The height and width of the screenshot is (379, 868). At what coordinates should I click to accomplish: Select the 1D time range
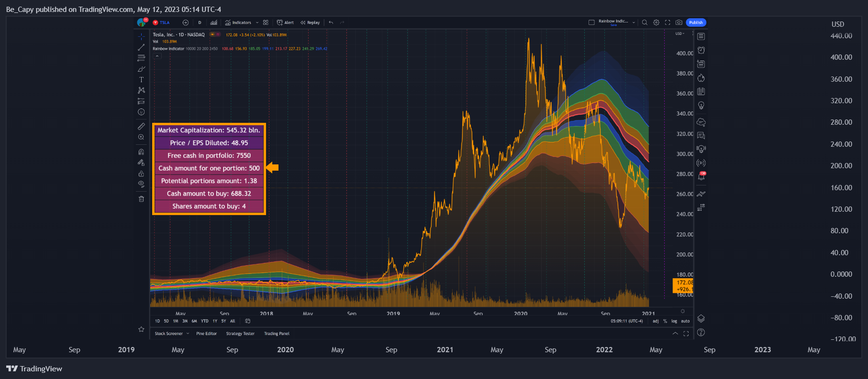pos(157,321)
